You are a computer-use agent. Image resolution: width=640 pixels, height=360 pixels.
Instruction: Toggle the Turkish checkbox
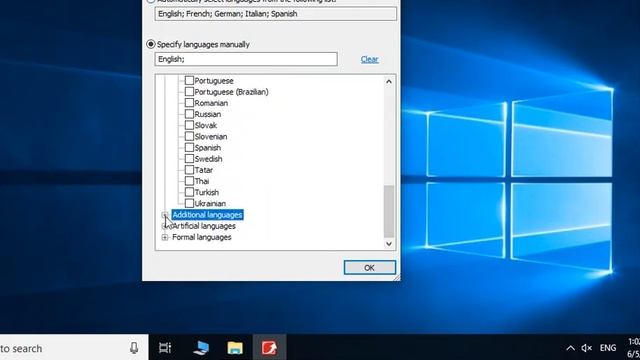(x=189, y=192)
